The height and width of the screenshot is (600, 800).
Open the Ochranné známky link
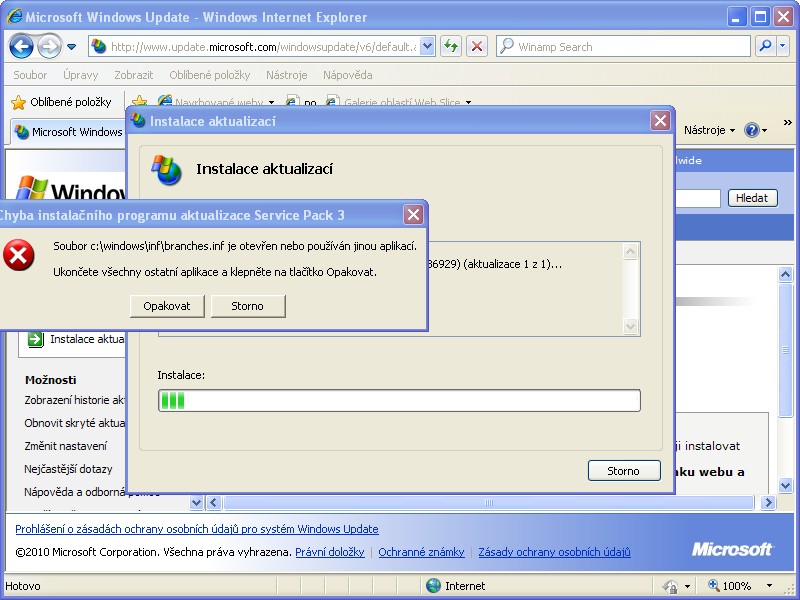point(421,552)
